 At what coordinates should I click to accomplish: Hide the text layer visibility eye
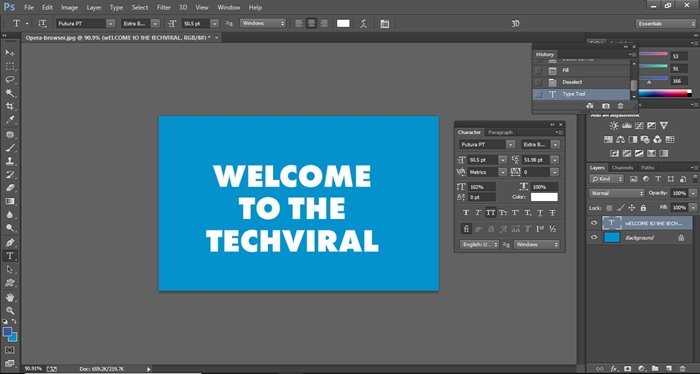[594, 223]
